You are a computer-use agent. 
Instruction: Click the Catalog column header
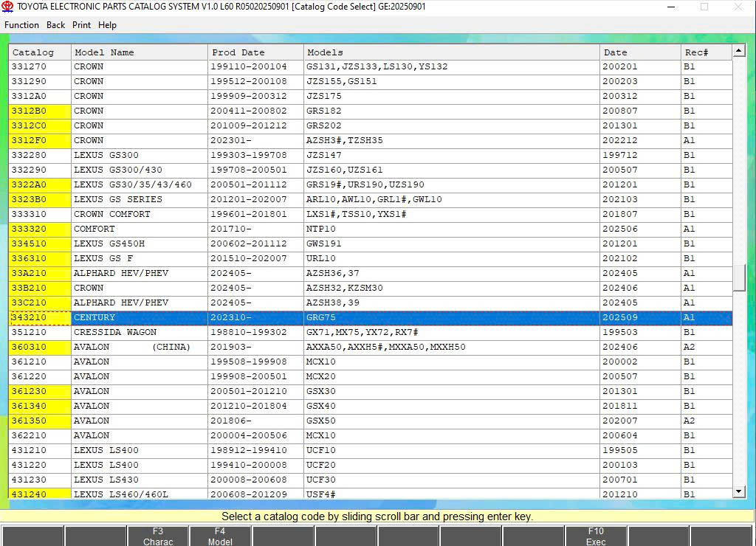coord(40,52)
